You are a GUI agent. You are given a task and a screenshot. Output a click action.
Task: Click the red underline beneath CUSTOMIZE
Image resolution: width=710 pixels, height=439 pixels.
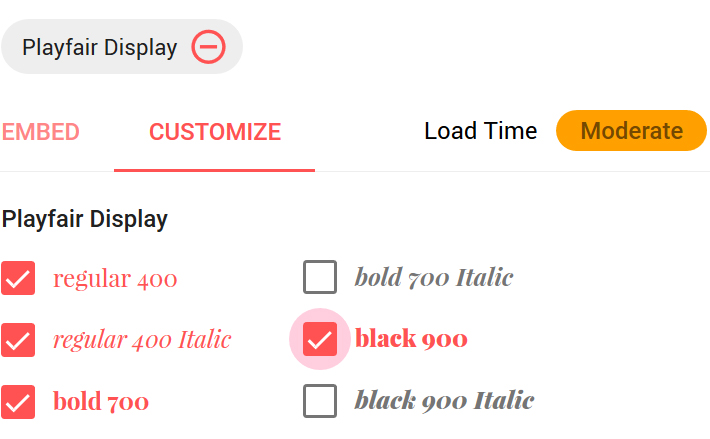(215, 170)
